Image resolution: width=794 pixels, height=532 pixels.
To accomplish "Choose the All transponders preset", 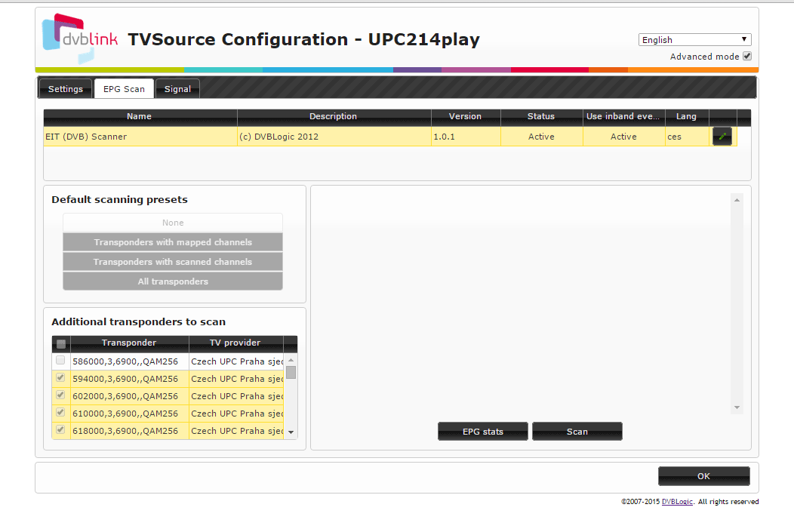I will (x=173, y=281).
